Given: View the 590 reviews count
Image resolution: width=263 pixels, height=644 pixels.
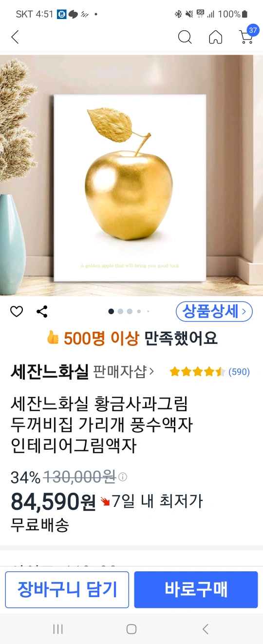Looking at the screenshot, I should tap(239, 372).
